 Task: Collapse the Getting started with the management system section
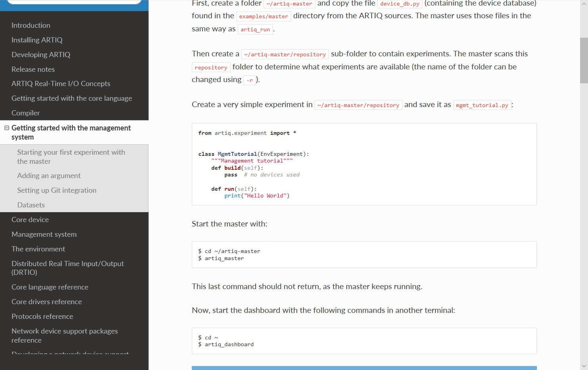(x=6, y=128)
